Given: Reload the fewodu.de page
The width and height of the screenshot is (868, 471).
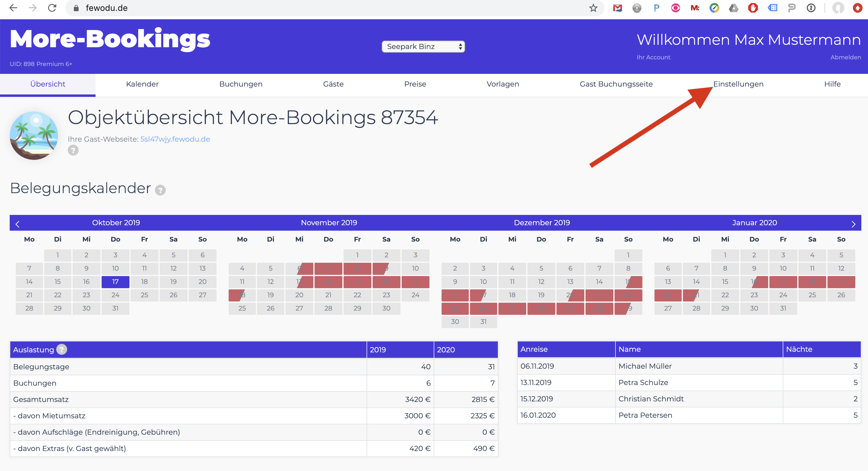Looking at the screenshot, I should [x=52, y=8].
